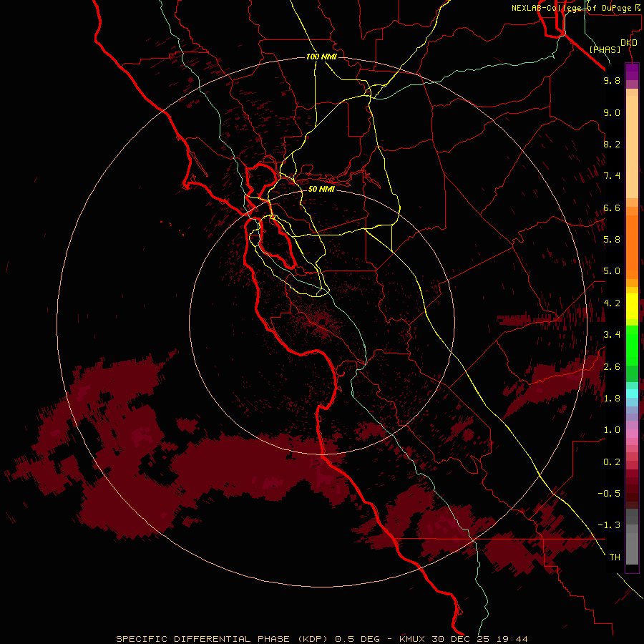Screen dimensions: 644x644
Task: Click the -1.3 scale label
Action: pos(609,525)
